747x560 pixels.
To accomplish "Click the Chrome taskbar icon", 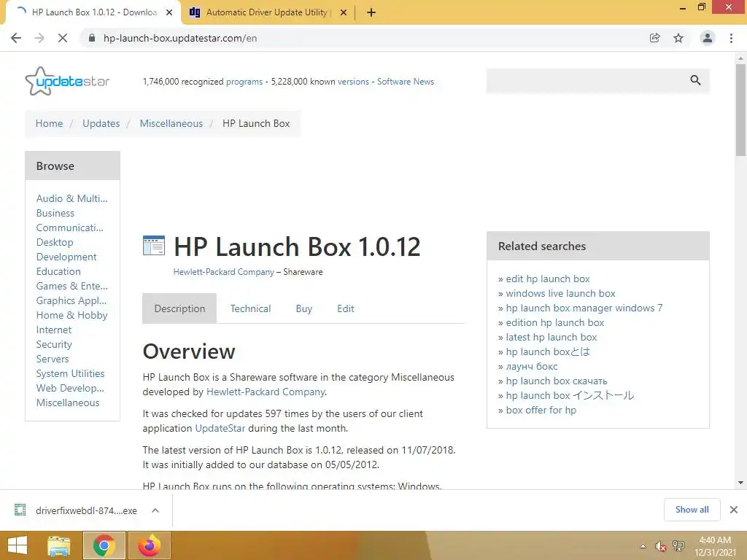I will 104,545.
